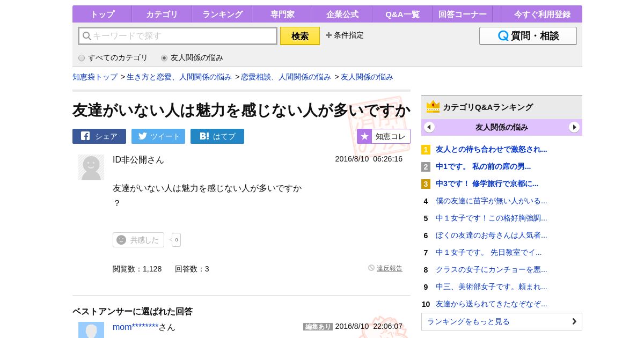
Task: Open rank 5 中１女子です！この格好胸強調
Action: (492, 218)
